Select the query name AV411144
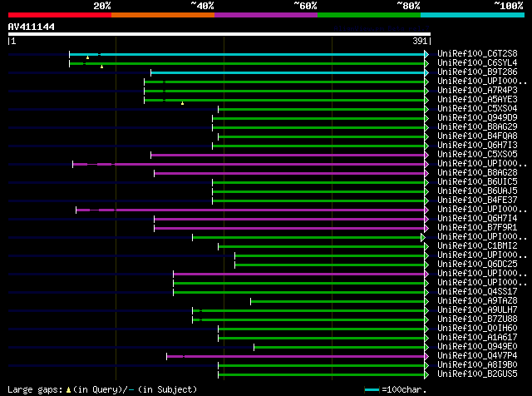Screen dimensions: 532x396 (x=32, y=27)
